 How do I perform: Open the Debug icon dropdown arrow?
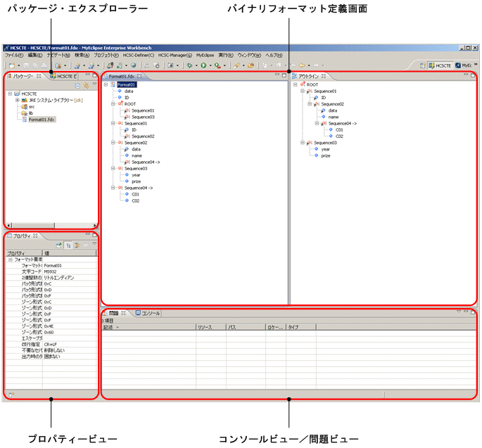click(196, 65)
